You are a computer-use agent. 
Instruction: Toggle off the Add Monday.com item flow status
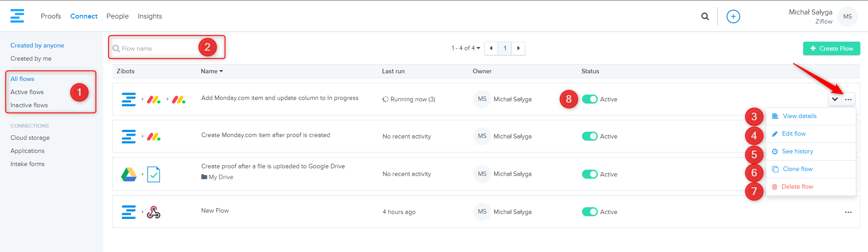(590, 99)
